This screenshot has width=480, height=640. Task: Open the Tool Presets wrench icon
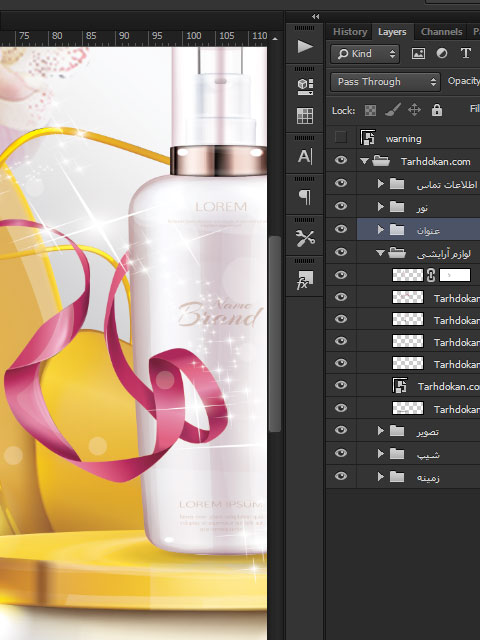pos(305,238)
